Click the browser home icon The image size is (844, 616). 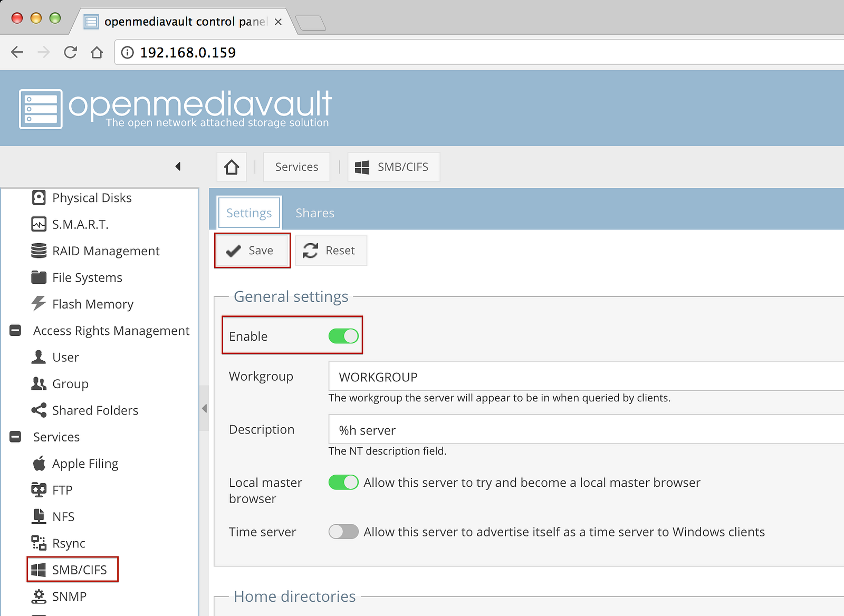(97, 52)
